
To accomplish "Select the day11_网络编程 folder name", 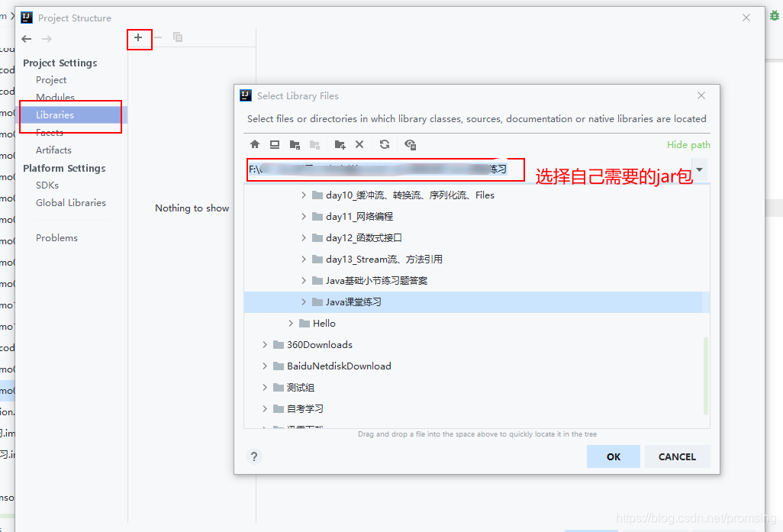I will coord(359,216).
